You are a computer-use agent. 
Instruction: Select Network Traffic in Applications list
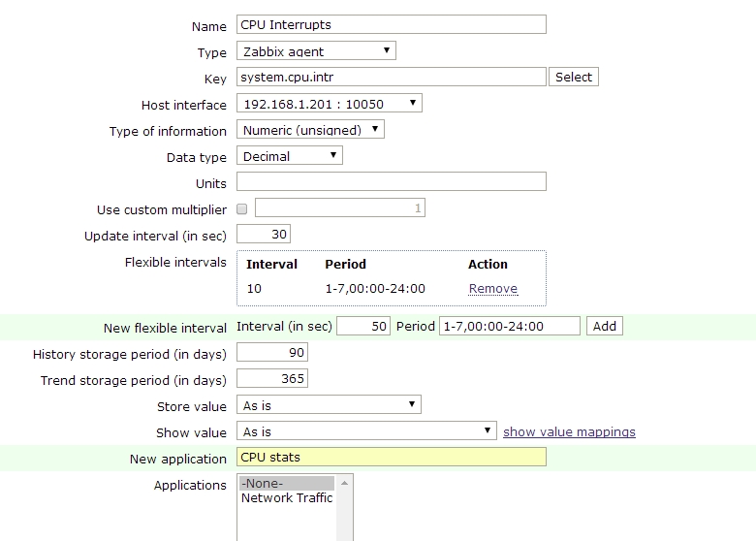(x=287, y=497)
